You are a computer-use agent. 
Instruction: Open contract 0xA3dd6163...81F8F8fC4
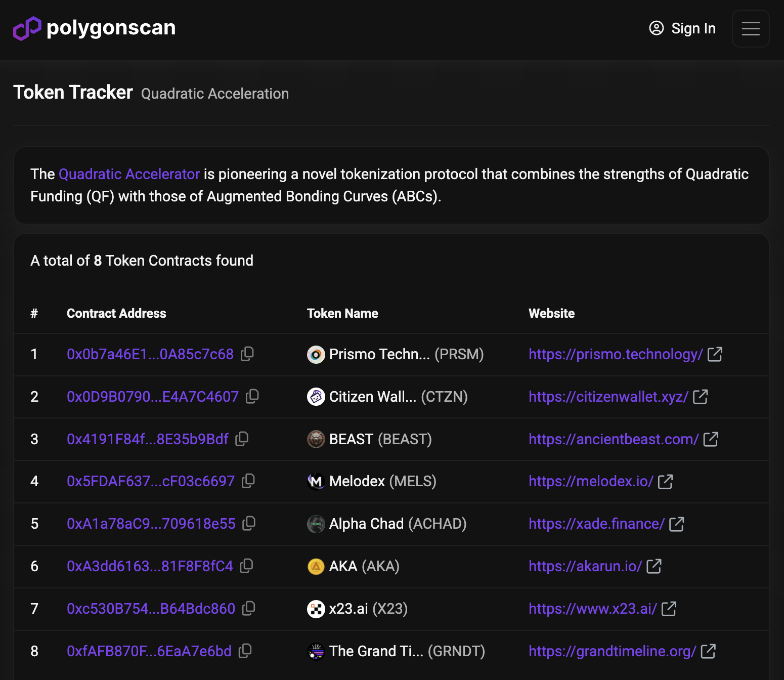tap(150, 566)
